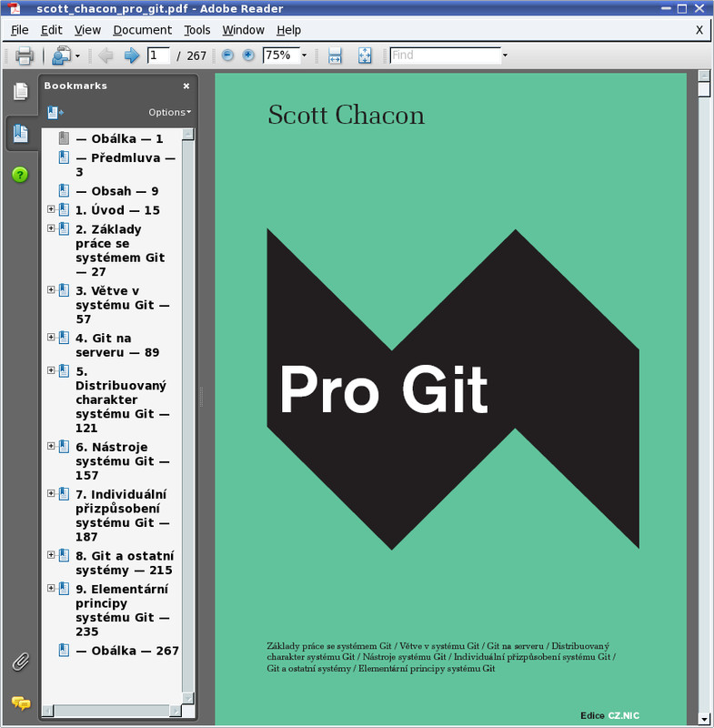Click the 75% zoom level field

[x=281, y=56]
